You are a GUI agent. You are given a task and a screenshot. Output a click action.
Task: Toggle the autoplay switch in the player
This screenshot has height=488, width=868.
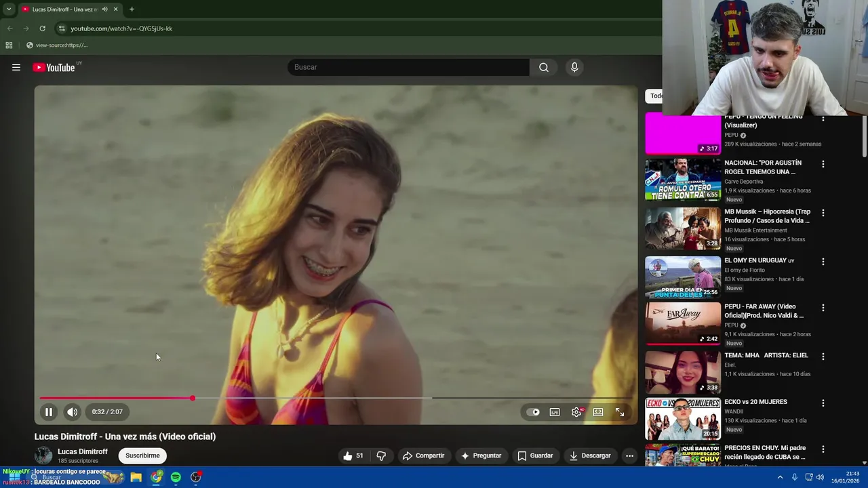(534, 412)
